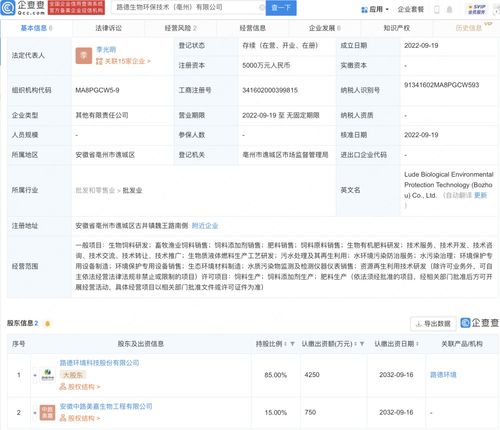500x430 pixels.
Task: Click the 批发业 industry text
Action: [132, 190]
